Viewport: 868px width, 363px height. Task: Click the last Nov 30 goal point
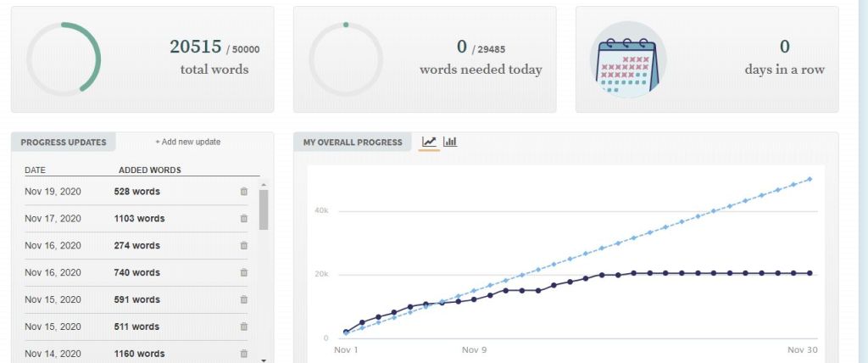click(x=810, y=179)
